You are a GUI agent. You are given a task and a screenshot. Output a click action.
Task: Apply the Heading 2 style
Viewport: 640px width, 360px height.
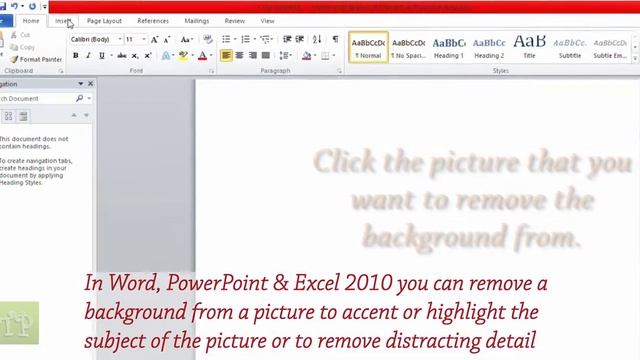[489, 47]
